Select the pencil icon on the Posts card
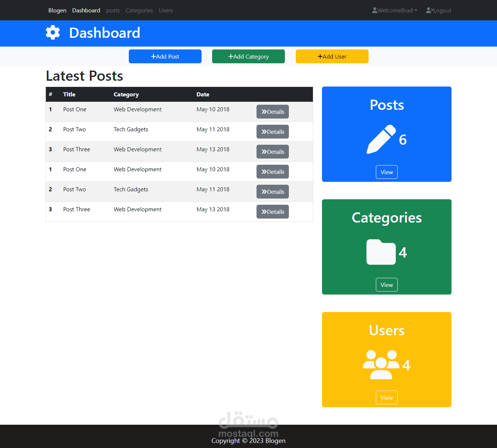Screen dimensions: 497x448 [x=381, y=139]
